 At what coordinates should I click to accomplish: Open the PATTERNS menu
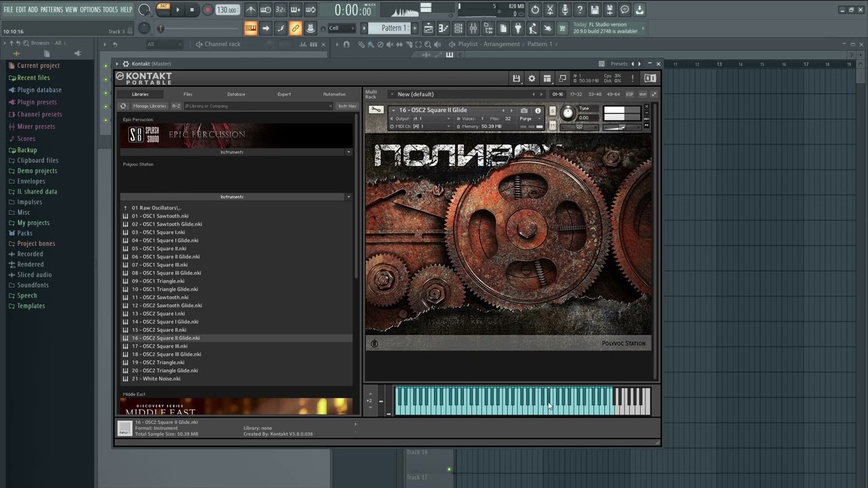pos(52,9)
